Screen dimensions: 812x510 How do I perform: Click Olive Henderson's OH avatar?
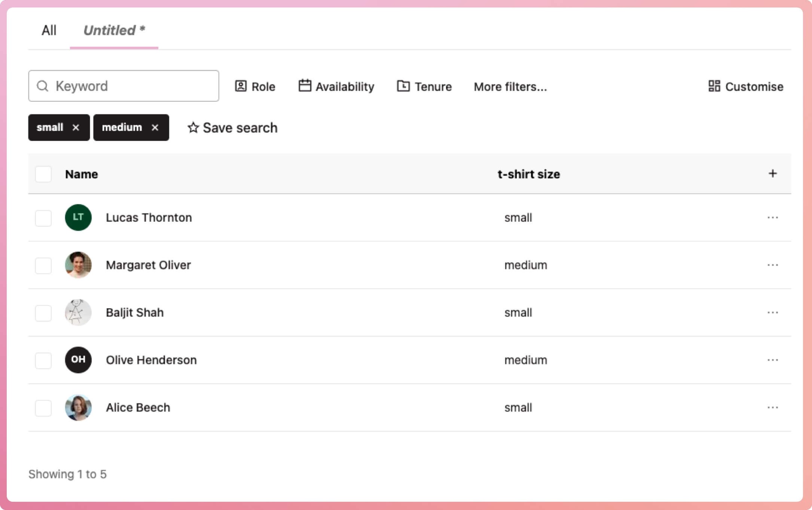pyautogui.click(x=78, y=360)
